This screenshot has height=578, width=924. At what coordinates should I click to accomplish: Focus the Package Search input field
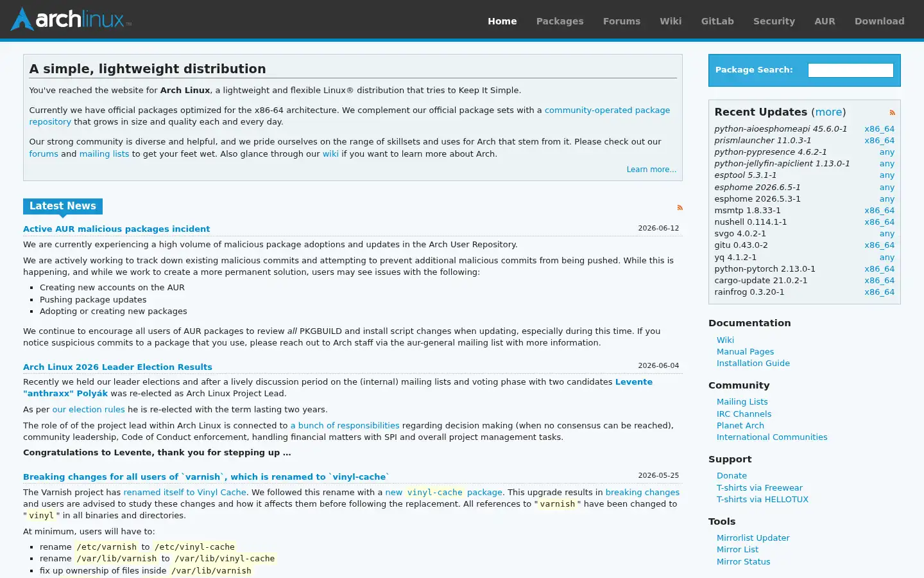click(850, 70)
